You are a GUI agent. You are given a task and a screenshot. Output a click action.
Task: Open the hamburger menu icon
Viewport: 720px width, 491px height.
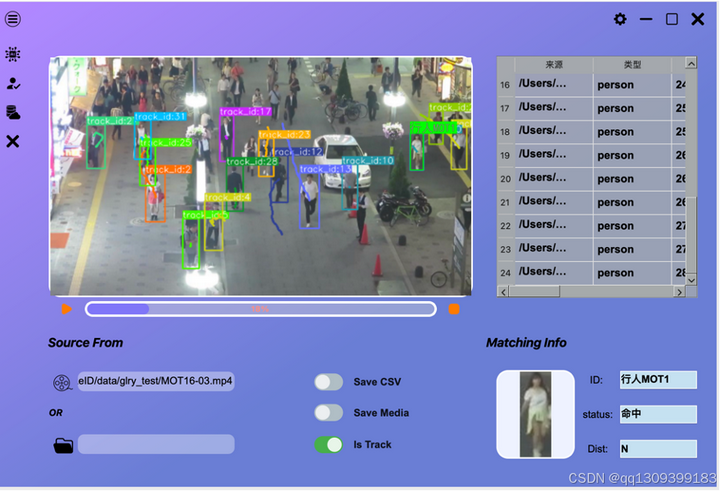pyautogui.click(x=13, y=19)
